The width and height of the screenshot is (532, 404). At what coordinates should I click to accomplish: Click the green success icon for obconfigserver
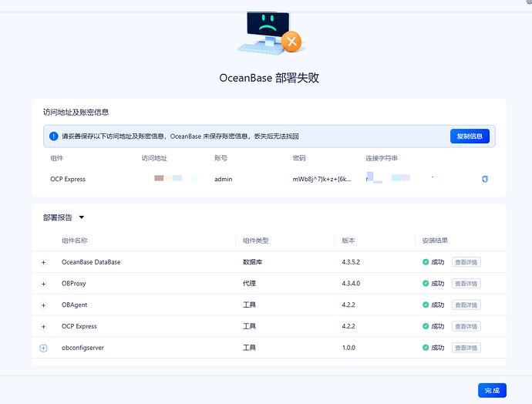tap(426, 348)
